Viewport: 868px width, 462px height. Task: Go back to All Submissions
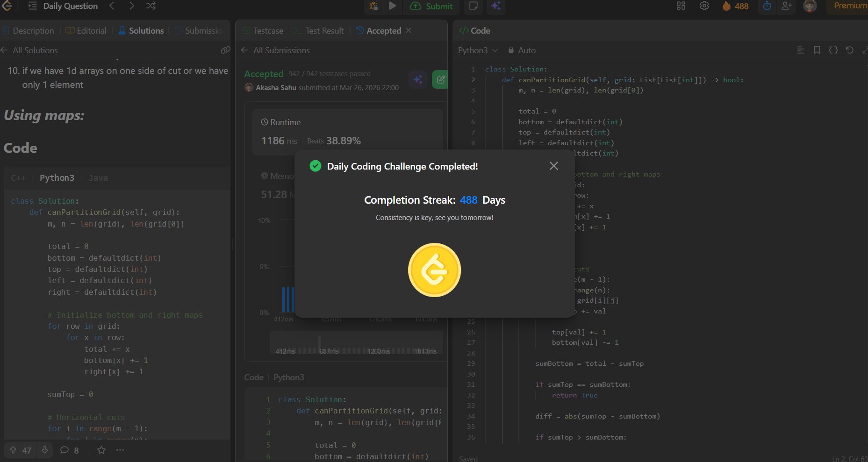coord(275,50)
